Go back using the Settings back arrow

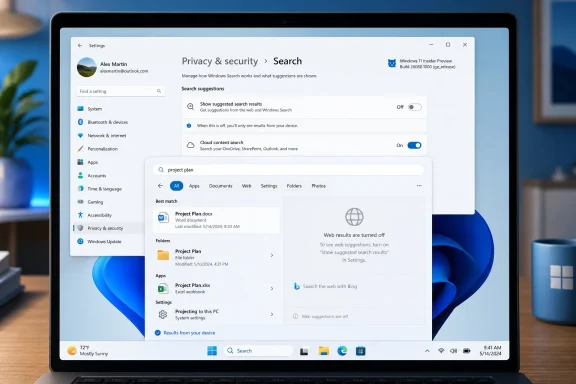(x=80, y=46)
